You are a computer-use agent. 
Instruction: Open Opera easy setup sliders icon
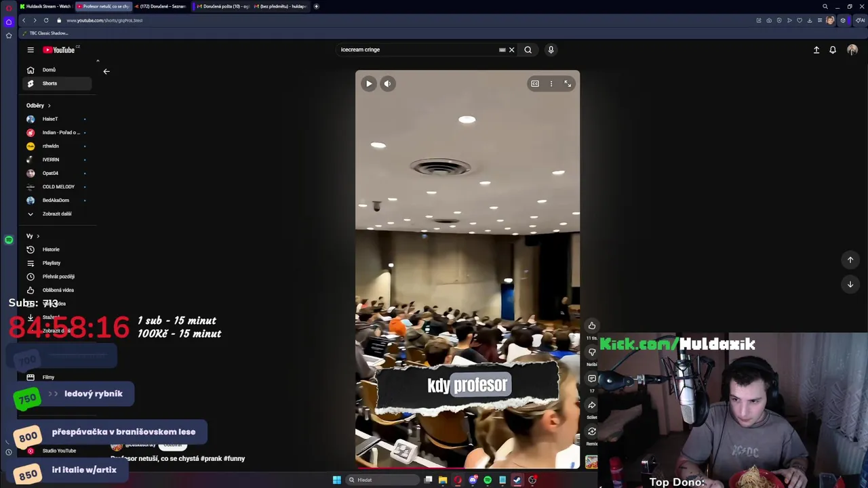(x=820, y=20)
